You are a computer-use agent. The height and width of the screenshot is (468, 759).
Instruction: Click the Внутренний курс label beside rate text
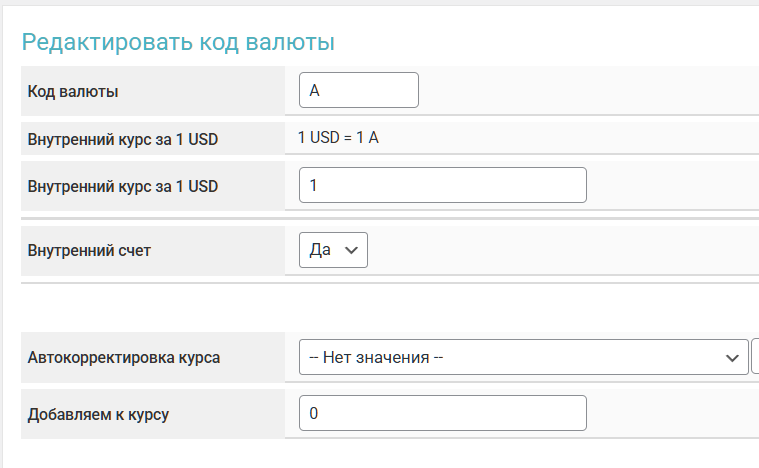point(123,139)
